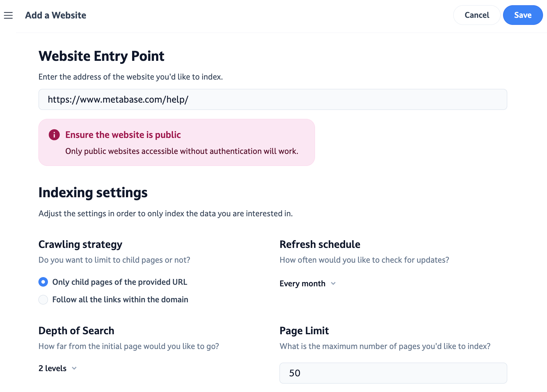This screenshot has height=392, width=547.
Task: Select Follow all links within the domain
Action: 43,300
